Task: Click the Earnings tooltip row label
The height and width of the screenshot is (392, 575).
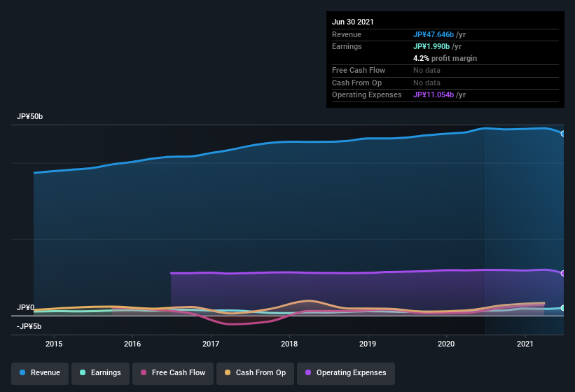Action: [x=347, y=46]
